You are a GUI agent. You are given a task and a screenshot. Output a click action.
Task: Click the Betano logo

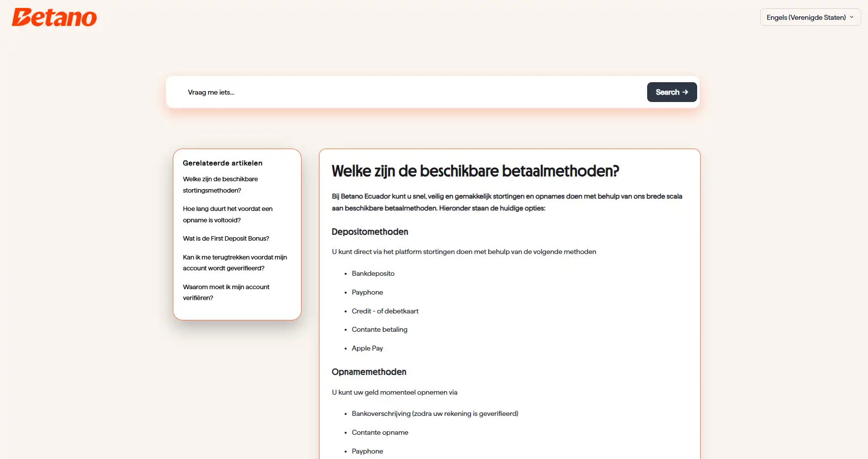pyautogui.click(x=54, y=17)
